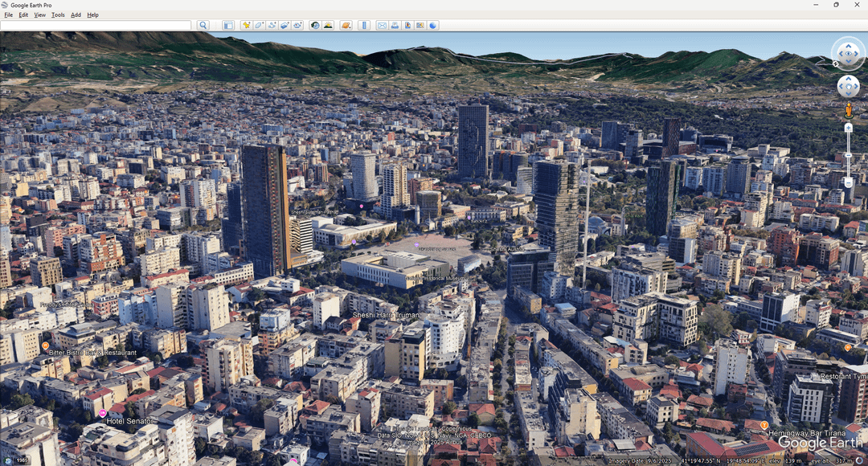
Task: Add a new placemark
Action: point(247,26)
